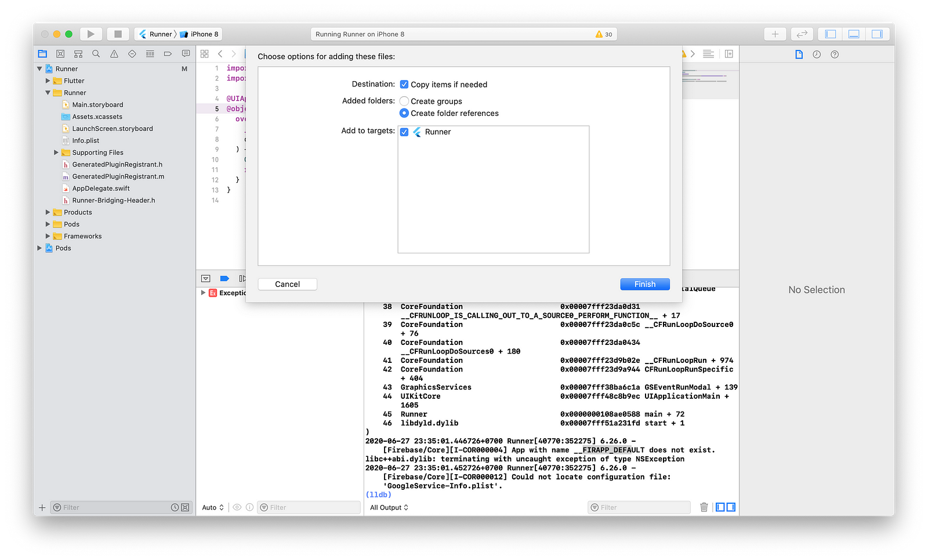Toggle Copy items if needed checkbox
Screen dimensions: 928x560
point(404,85)
